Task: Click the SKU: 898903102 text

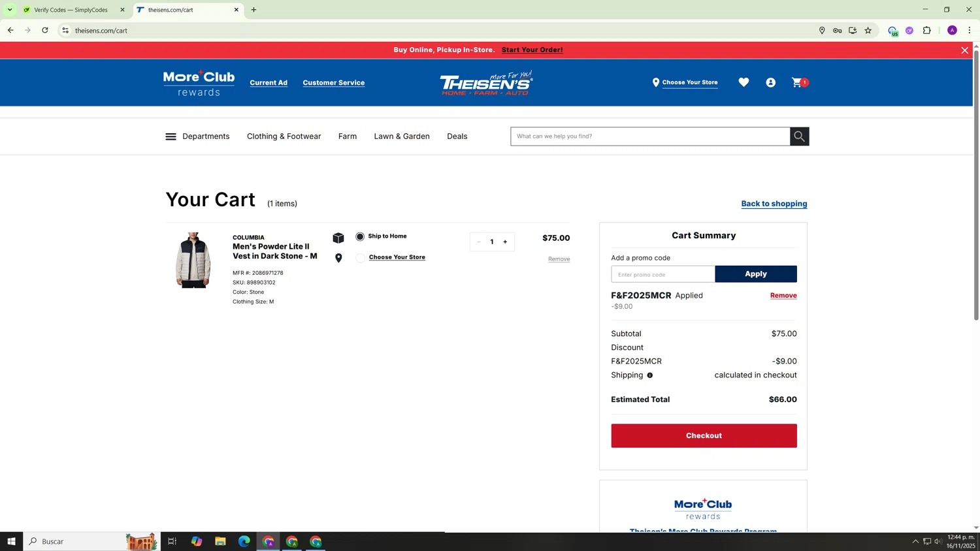Action: click(x=254, y=283)
